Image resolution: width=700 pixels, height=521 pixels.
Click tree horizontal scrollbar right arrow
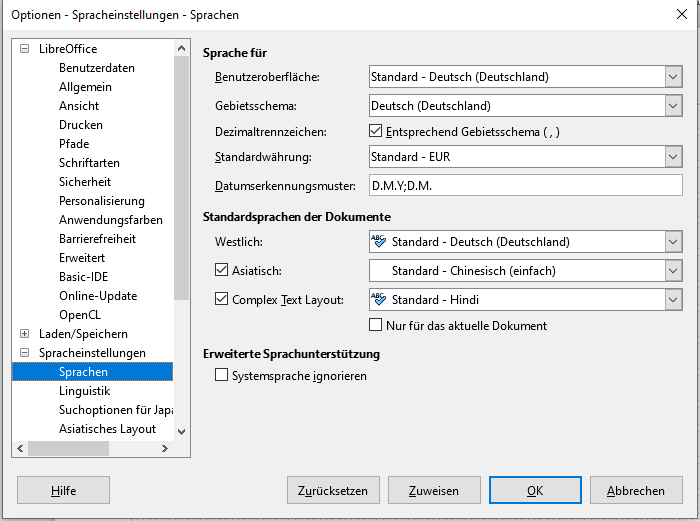(165, 448)
